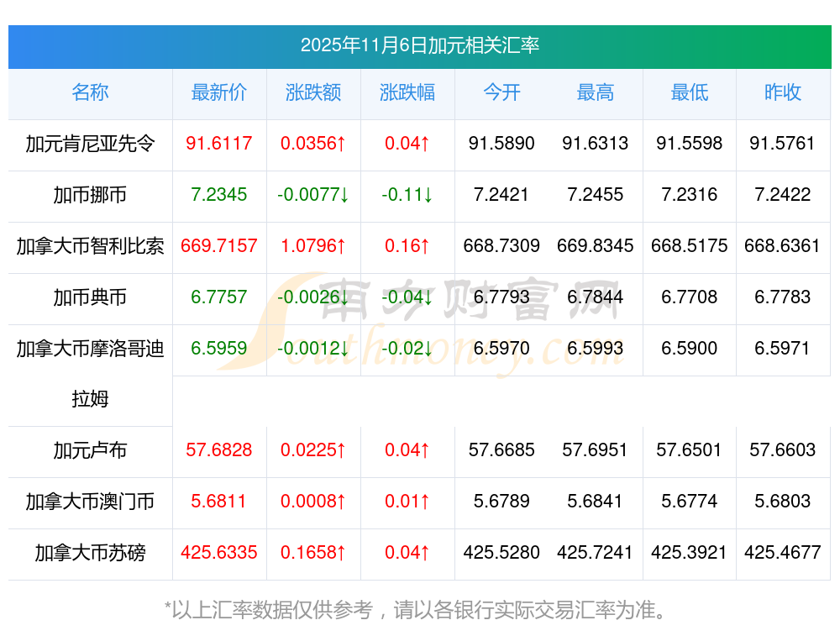Click latest price 7.2345
This screenshot has width=840, height=636.
(218, 195)
